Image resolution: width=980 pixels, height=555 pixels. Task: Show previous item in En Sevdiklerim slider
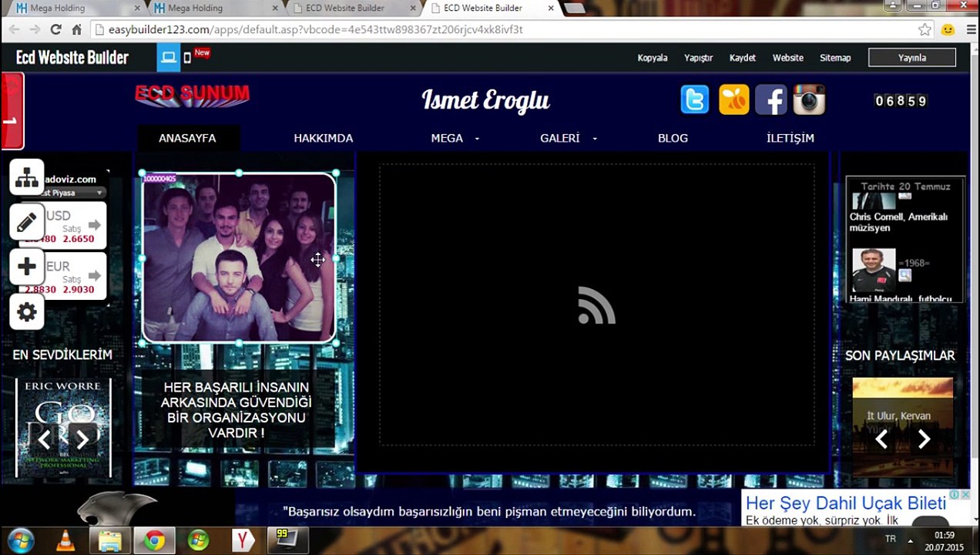pos(44,439)
